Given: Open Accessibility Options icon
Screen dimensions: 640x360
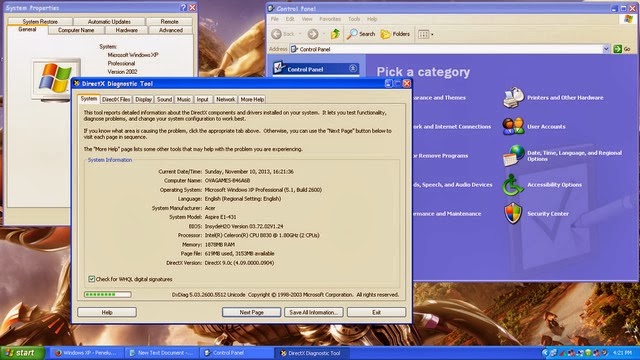Looking at the screenshot, I should [513, 184].
